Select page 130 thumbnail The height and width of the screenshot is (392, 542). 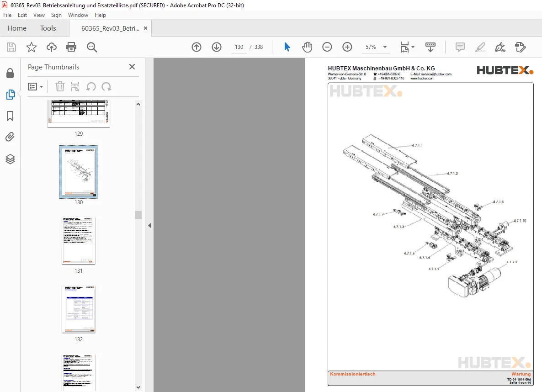79,172
